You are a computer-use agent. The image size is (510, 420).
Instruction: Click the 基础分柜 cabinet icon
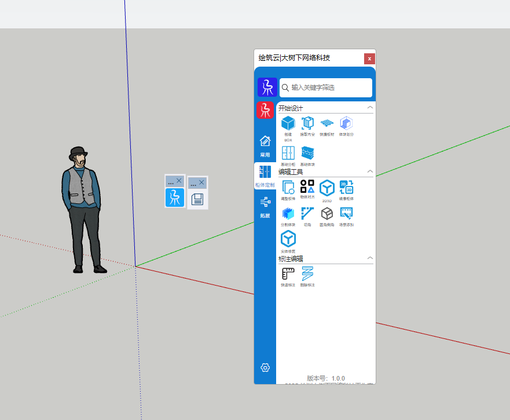tap(288, 153)
